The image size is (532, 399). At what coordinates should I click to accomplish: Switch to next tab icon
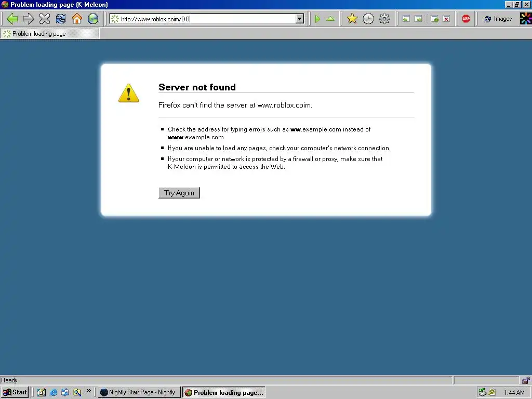(x=419, y=19)
